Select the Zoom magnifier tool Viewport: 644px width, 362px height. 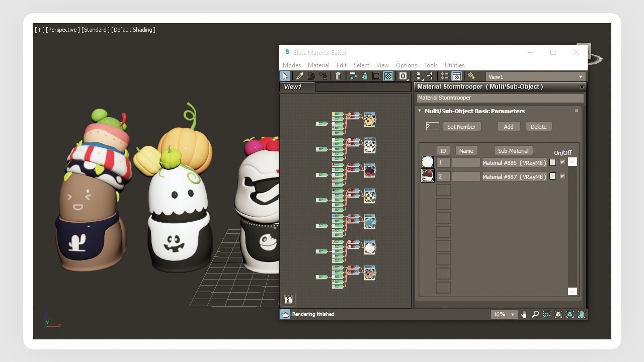point(535,314)
